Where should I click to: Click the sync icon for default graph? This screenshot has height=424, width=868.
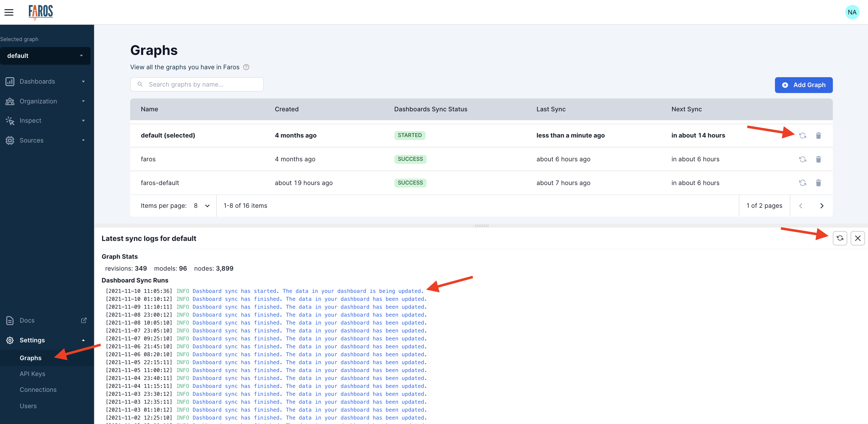[x=802, y=135]
